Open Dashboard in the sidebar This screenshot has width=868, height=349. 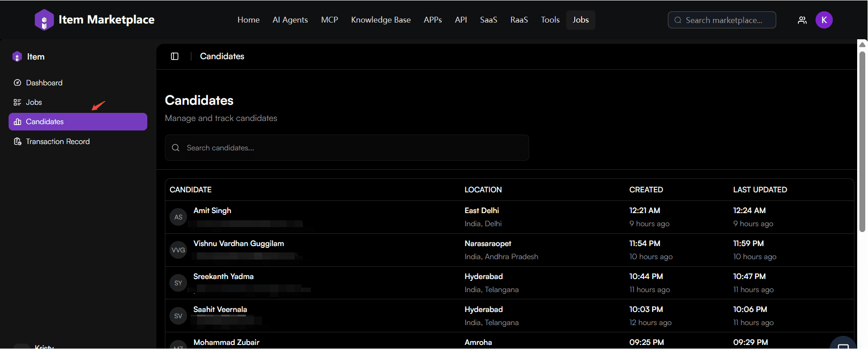coord(44,83)
